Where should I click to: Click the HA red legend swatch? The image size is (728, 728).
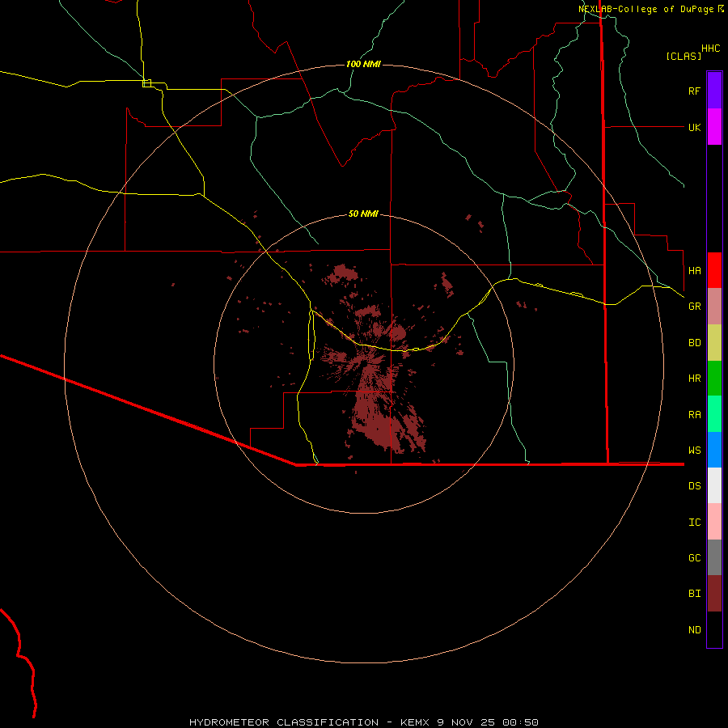(714, 270)
